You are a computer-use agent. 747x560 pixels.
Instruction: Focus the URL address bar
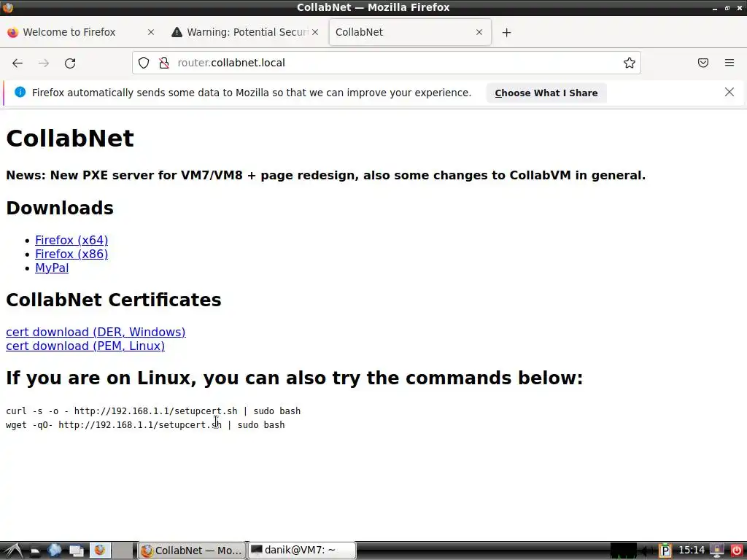tap(386, 63)
